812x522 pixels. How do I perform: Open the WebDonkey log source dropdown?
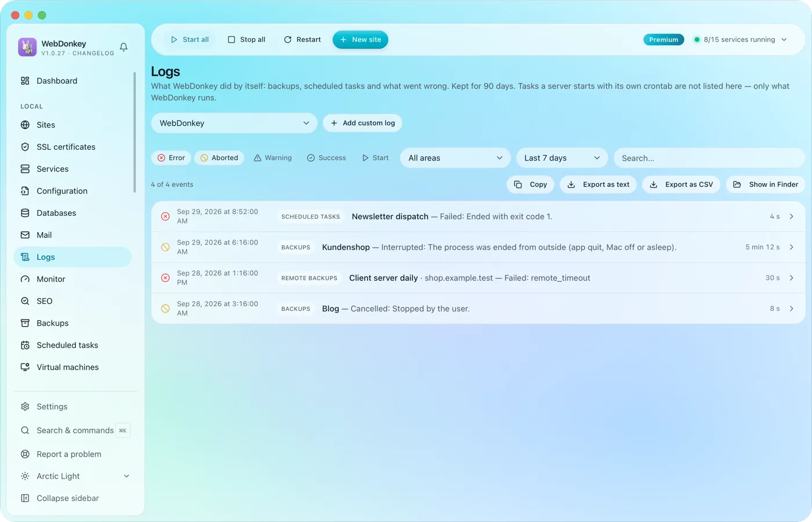[234, 123]
